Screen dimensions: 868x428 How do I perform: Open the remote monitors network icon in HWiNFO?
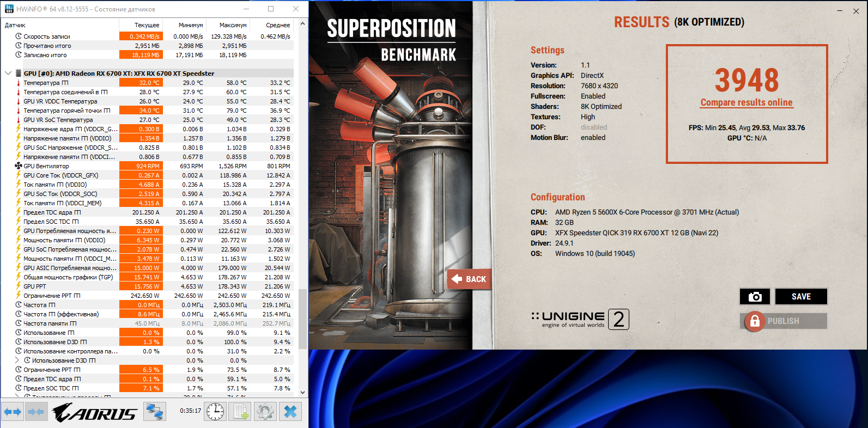coord(155,412)
